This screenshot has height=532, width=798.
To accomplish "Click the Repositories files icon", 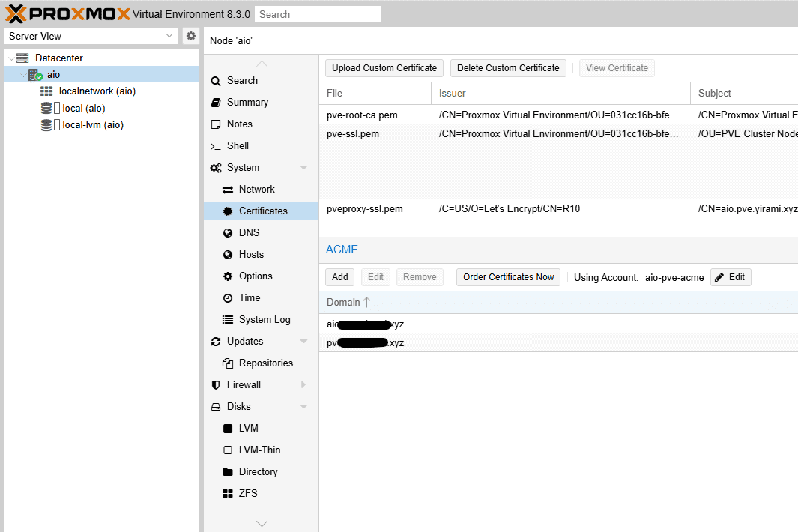I will [228, 363].
